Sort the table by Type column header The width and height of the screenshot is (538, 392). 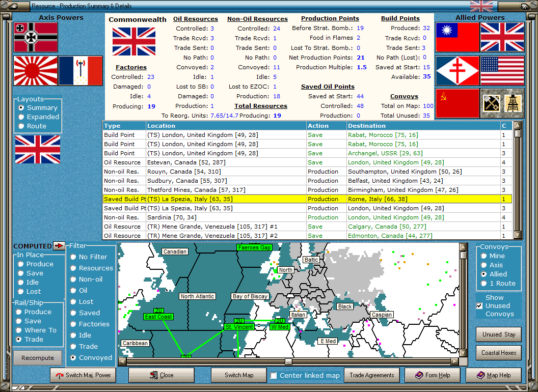tap(124, 126)
